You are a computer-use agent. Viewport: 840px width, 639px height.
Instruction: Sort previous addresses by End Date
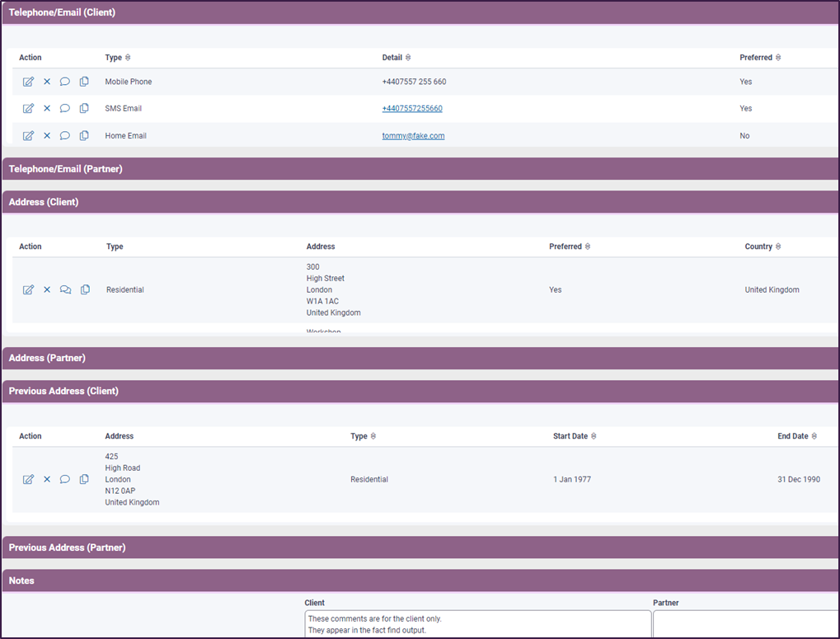(x=815, y=435)
